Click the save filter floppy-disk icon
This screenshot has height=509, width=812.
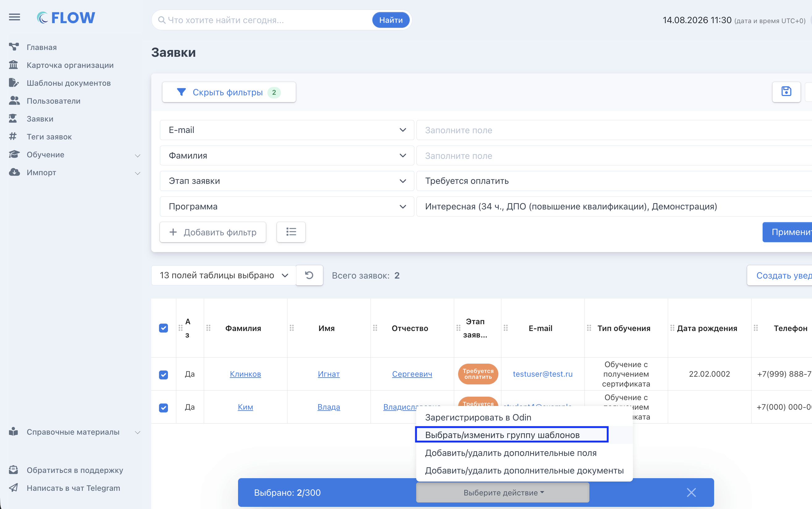[x=786, y=92]
